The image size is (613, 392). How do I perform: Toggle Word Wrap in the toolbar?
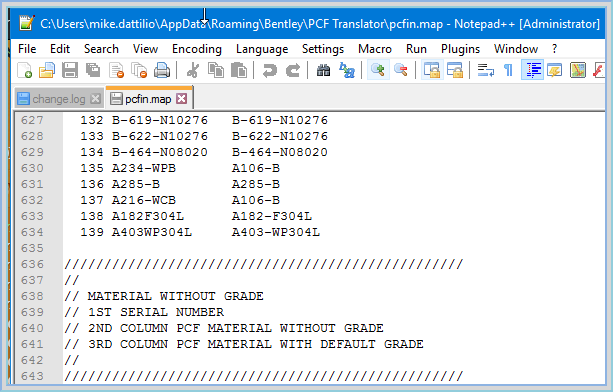(x=486, y=70)
